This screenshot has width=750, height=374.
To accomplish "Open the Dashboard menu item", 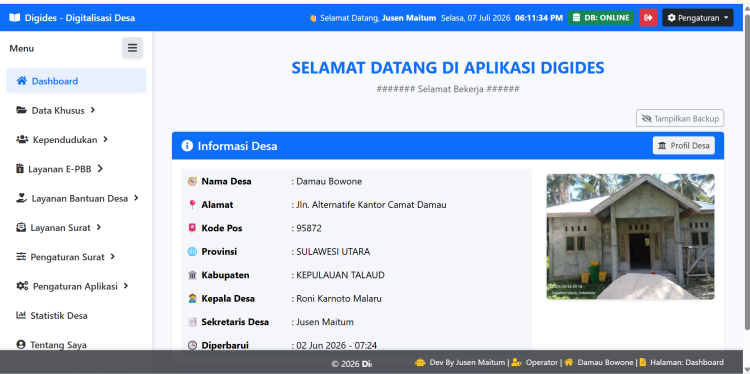I will pos(76,81).
